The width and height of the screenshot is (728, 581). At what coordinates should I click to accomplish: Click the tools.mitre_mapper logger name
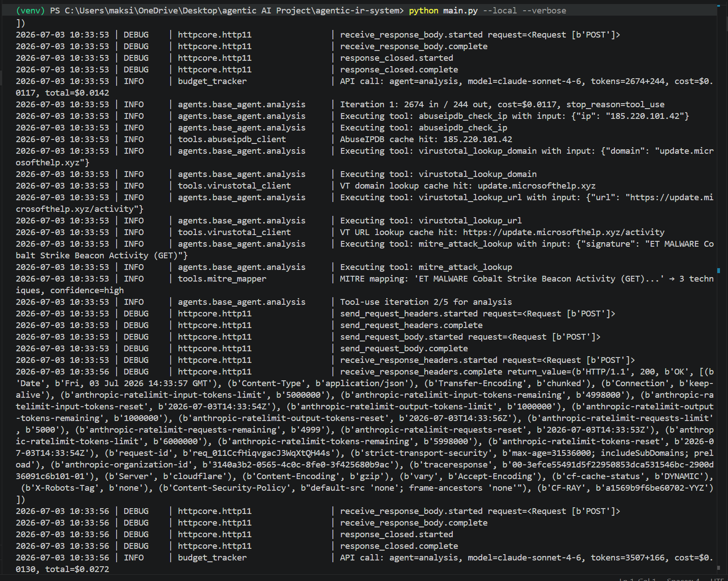point(222,278)
